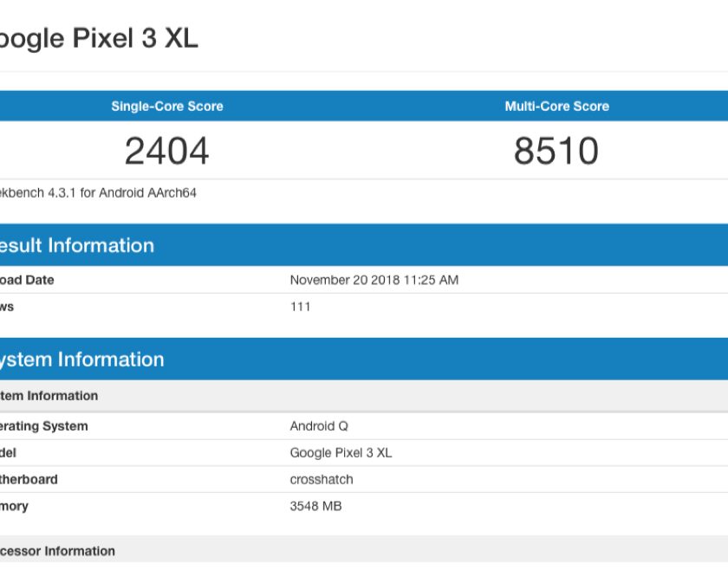Screen dimensions: 728x583
Task: Click the Google Pixel 3 XL model value
Action: 341,453
